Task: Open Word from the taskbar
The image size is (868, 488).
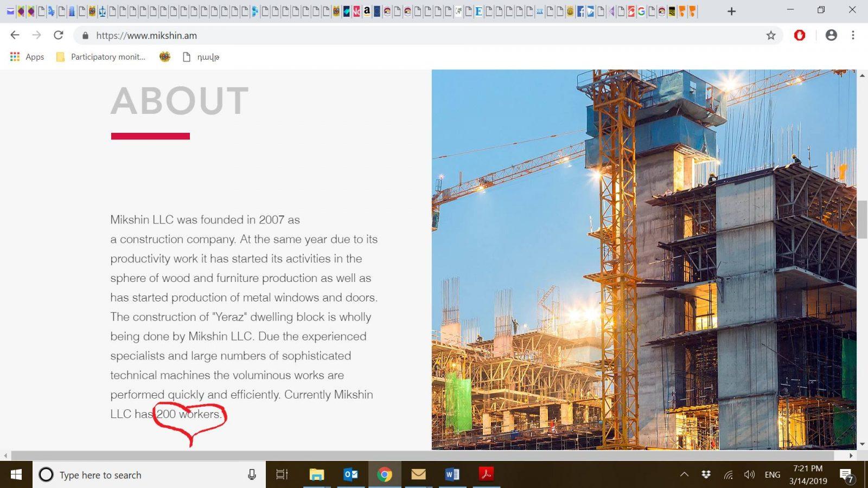Action: [x=452, y=474]
